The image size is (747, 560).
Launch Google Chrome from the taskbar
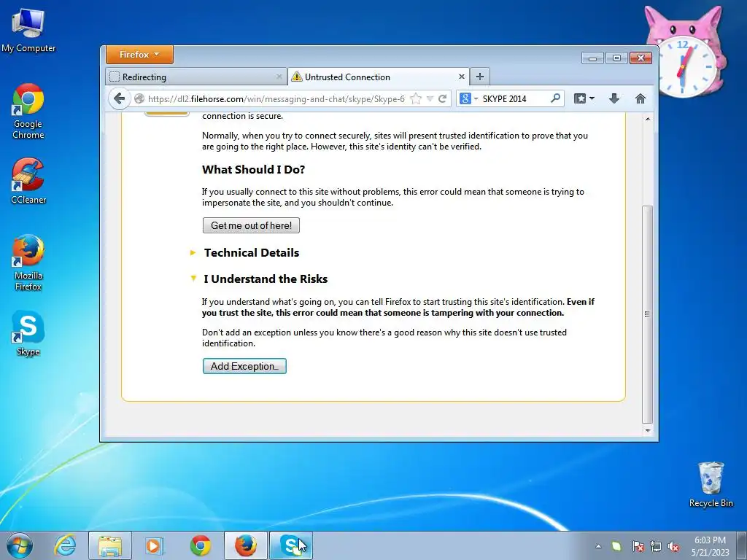tap(200, 545)
